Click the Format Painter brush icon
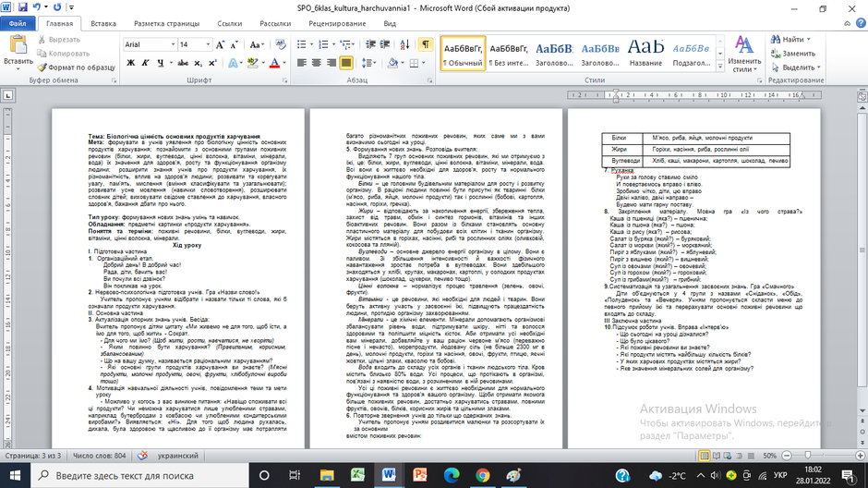The height and width of the screenshot is (488, 868). (x=42, y=67)
